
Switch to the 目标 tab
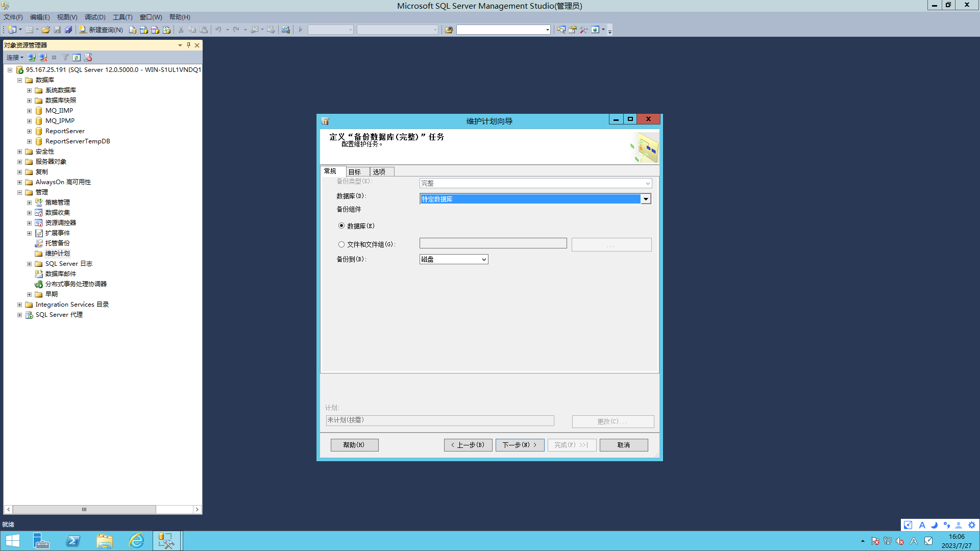pyautogui.click(x=355, y=172)
